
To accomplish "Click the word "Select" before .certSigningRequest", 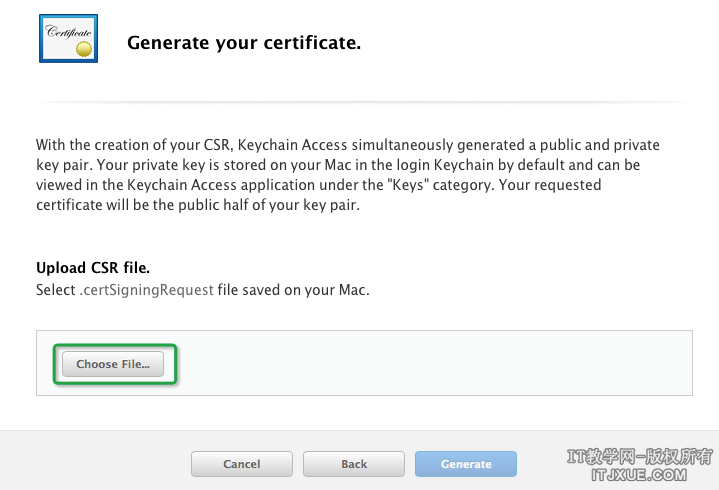I will [x=56, y=289].
